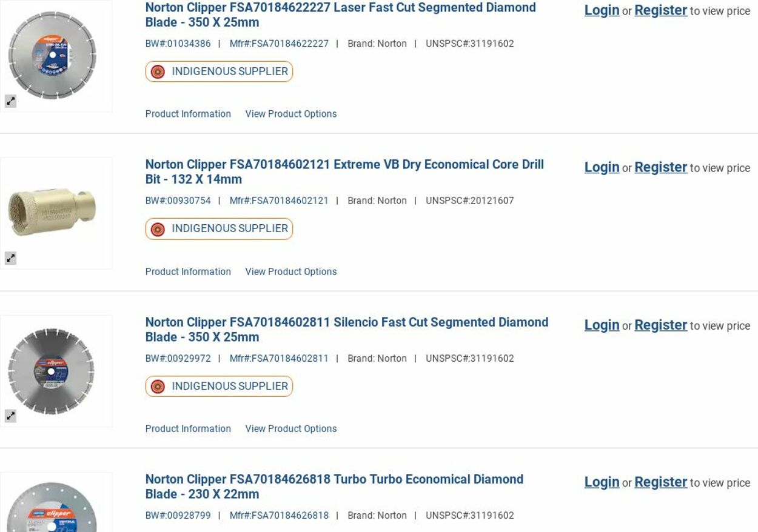Screen dimensions: 758x532
Task: Expand View Product Options for Silencio blade
Action: coord(290,428)
